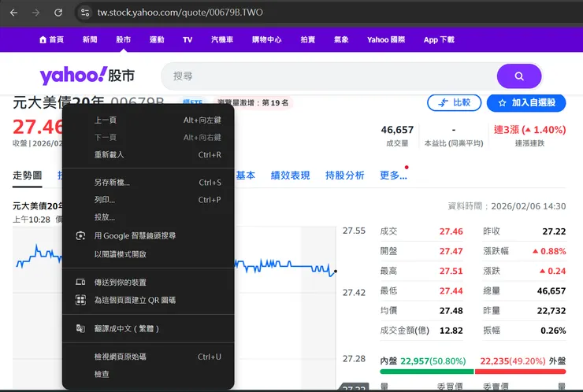583x392 pixels.
Task: Select 傳送到你的裝置 menu entry
Action: click(x=148, y=283)
